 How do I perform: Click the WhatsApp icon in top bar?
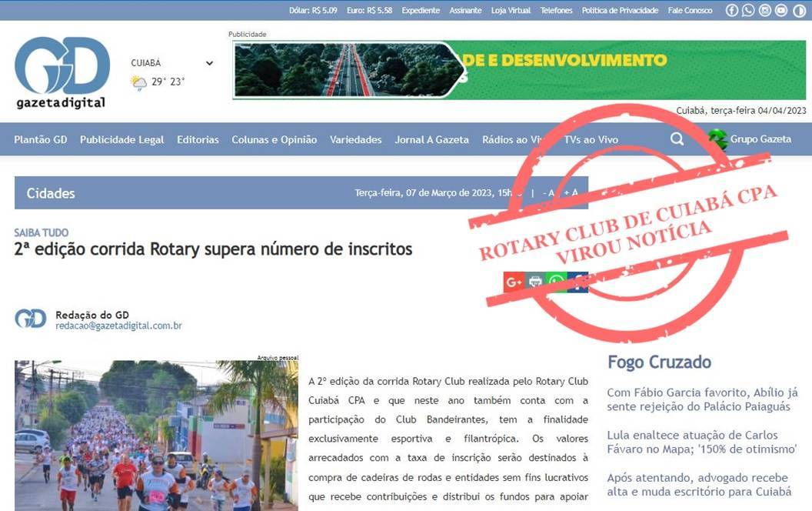[748, 10]
